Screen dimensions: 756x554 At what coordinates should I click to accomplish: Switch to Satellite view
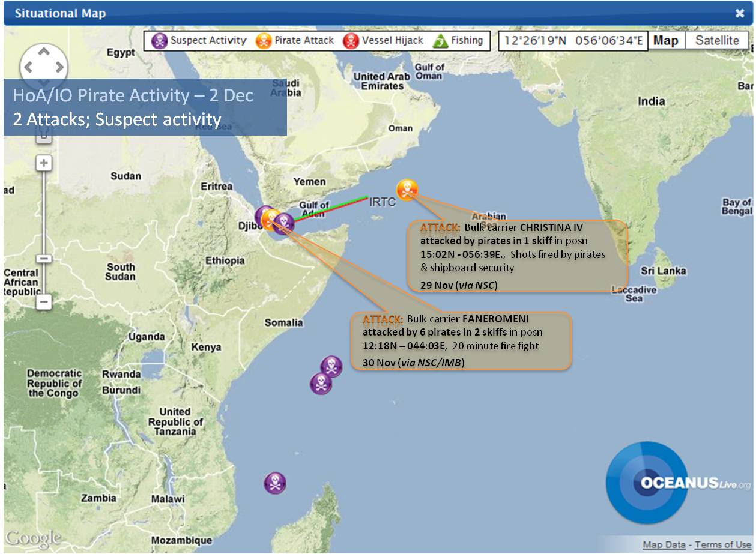[717, 41]
